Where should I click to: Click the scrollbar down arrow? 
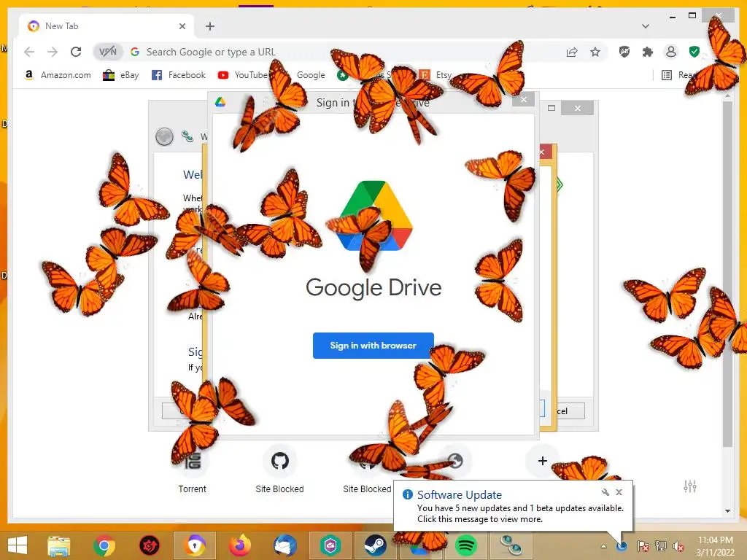[x=727, y=511]
